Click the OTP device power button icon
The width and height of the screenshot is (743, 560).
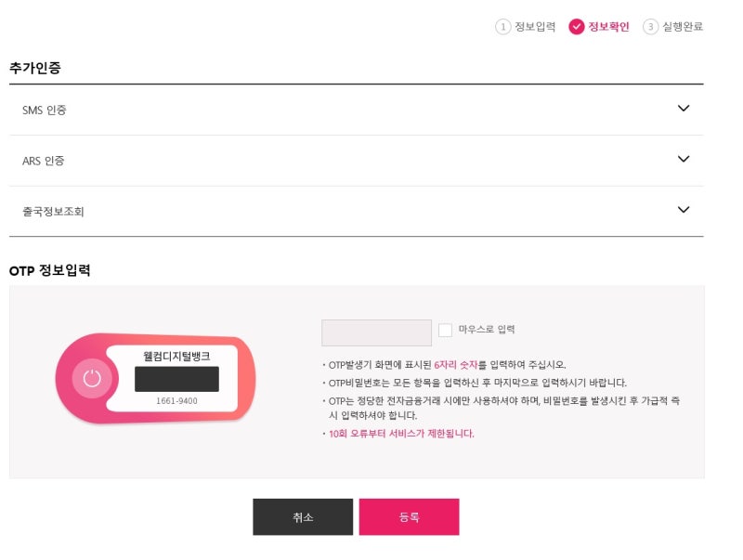92,378
